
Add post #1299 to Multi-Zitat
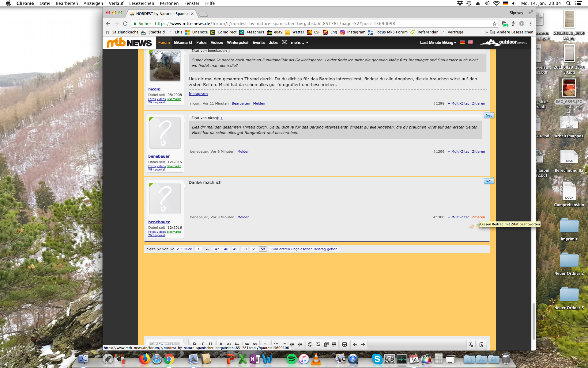click(458, 151)
